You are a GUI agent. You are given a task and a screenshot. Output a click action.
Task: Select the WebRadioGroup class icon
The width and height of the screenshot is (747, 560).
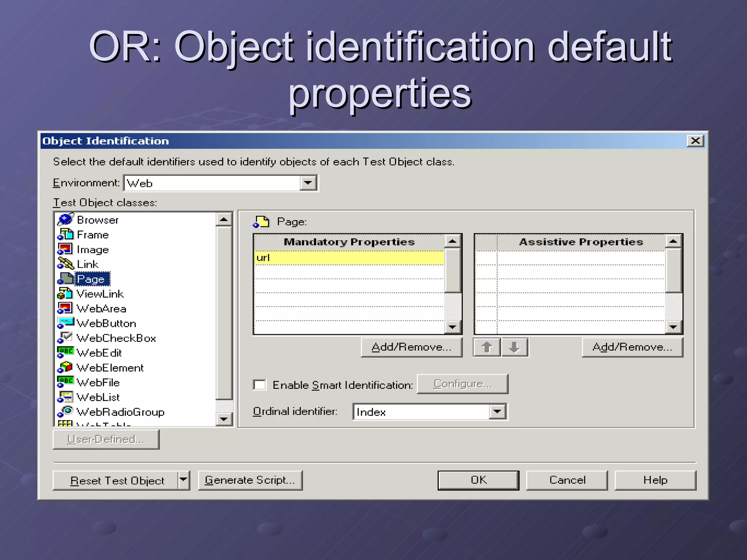click(x=66, y=412)
